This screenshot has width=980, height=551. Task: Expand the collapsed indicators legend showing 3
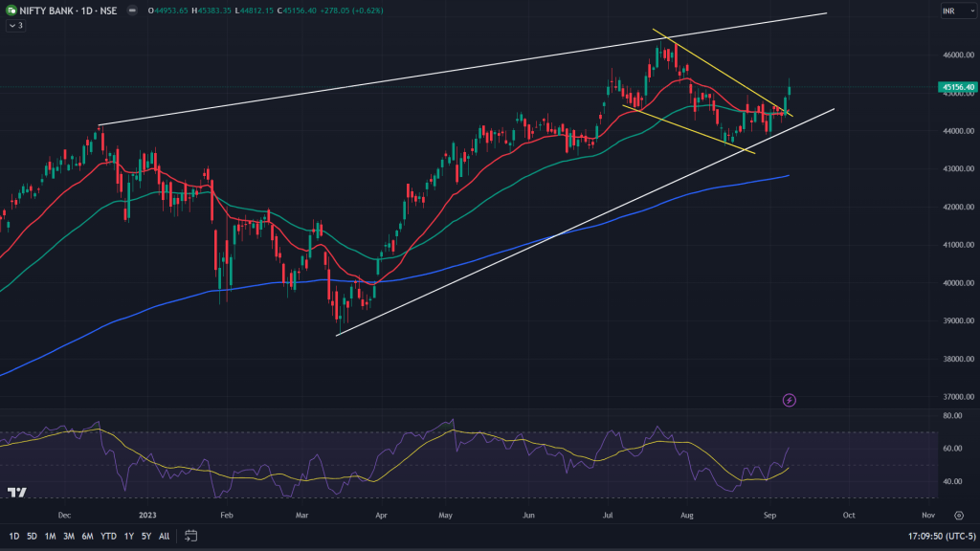click(x=16, y=26)
